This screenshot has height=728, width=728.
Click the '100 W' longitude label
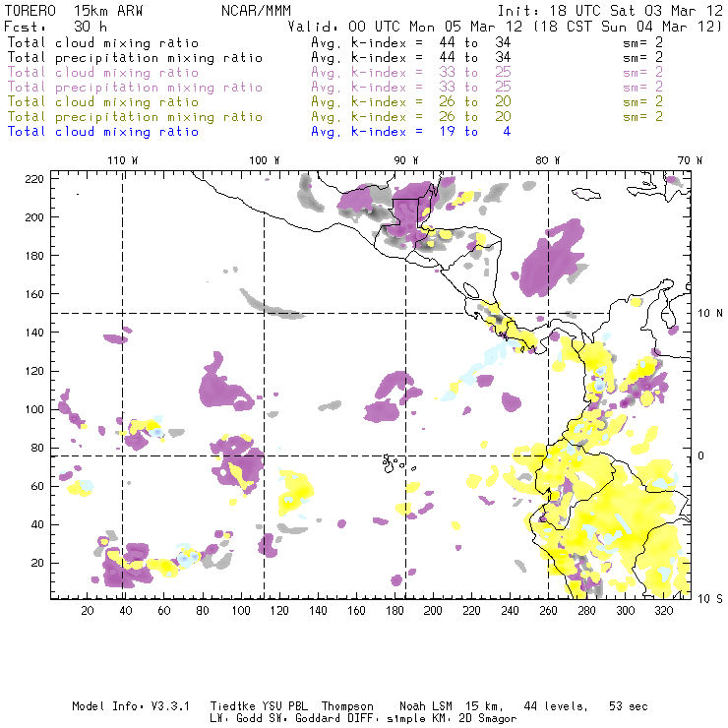(265, 160)
